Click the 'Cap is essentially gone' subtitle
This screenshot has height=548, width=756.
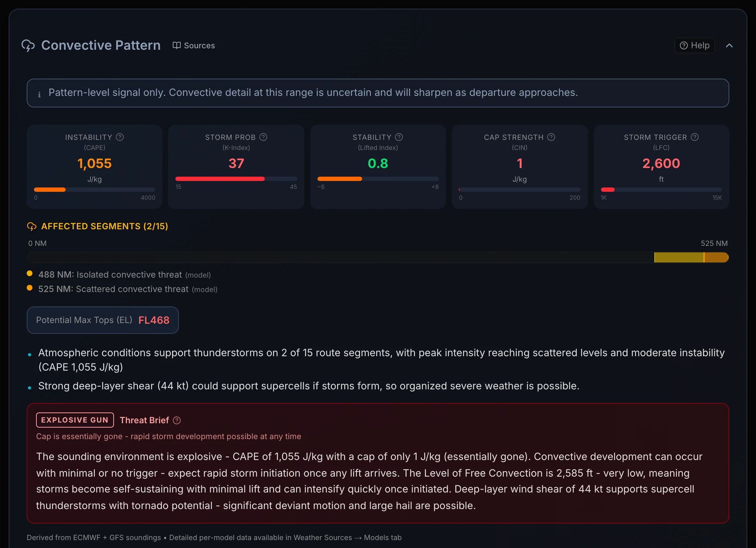168,436
